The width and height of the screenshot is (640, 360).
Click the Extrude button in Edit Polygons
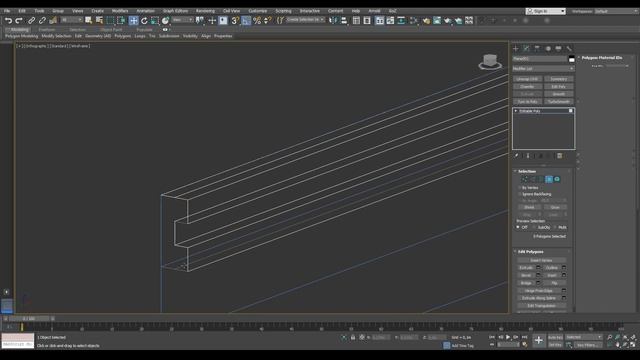526,268
